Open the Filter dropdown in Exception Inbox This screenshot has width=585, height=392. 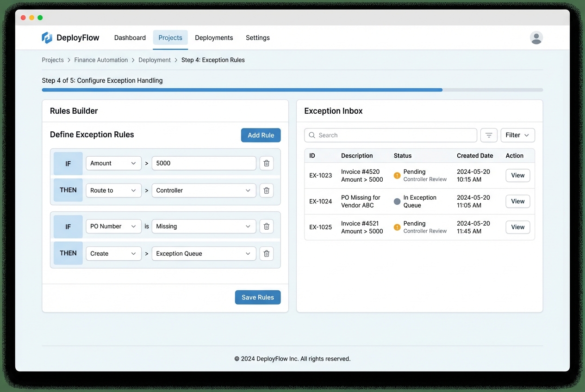click(x=517, y=135)
